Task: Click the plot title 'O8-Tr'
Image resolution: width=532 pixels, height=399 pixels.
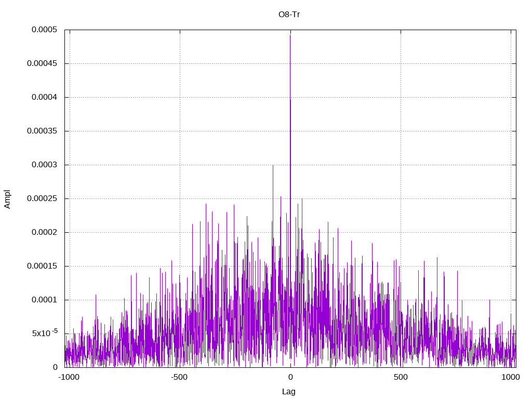Action: click(289, 15)
